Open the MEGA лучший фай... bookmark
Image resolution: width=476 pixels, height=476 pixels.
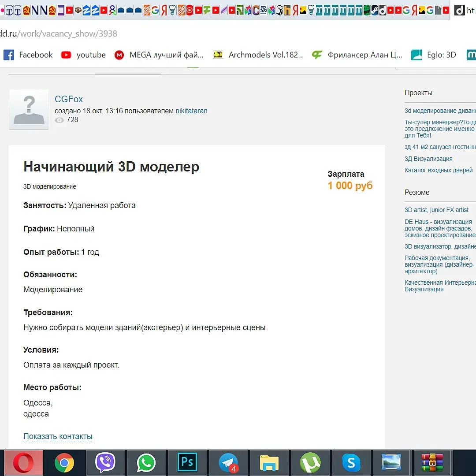(159, 55)
